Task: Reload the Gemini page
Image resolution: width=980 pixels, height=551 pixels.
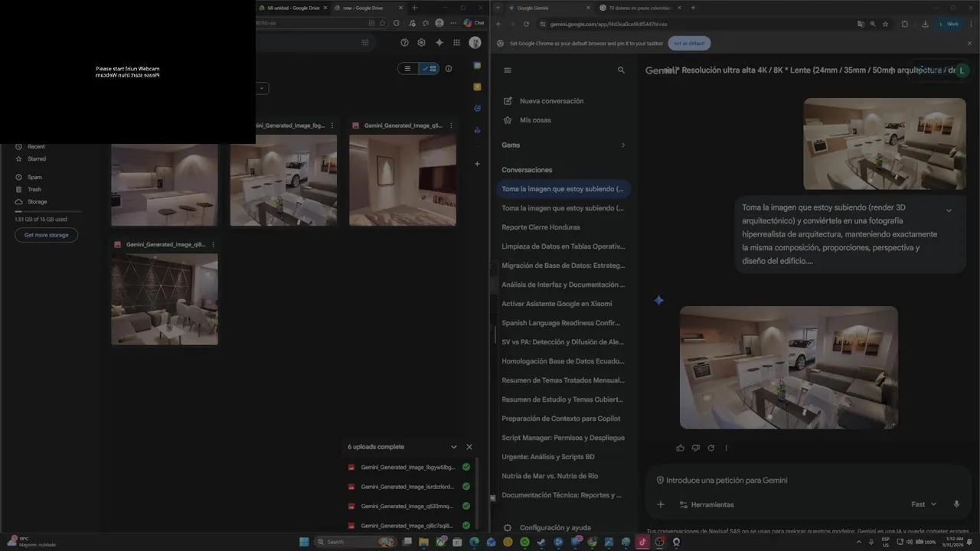Action: point(526,24)
